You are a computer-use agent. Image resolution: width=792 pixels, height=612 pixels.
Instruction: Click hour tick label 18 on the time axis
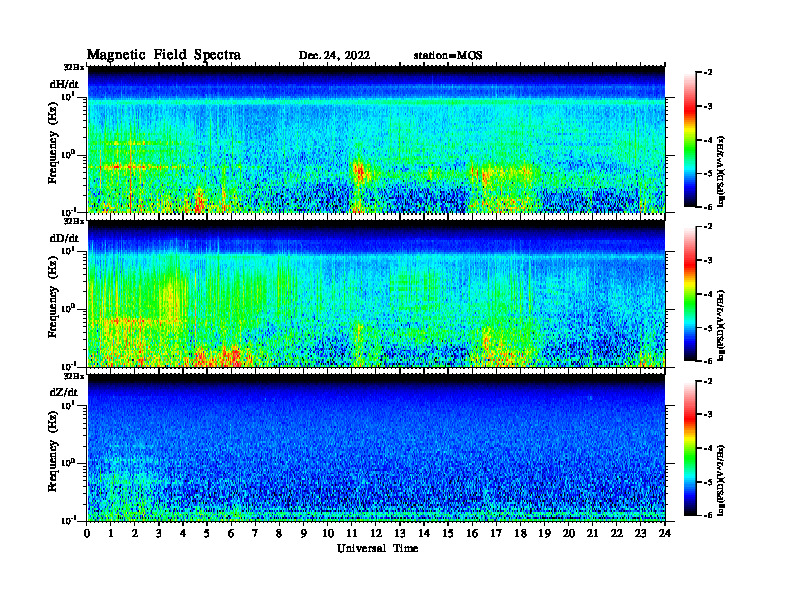point(520,534)
